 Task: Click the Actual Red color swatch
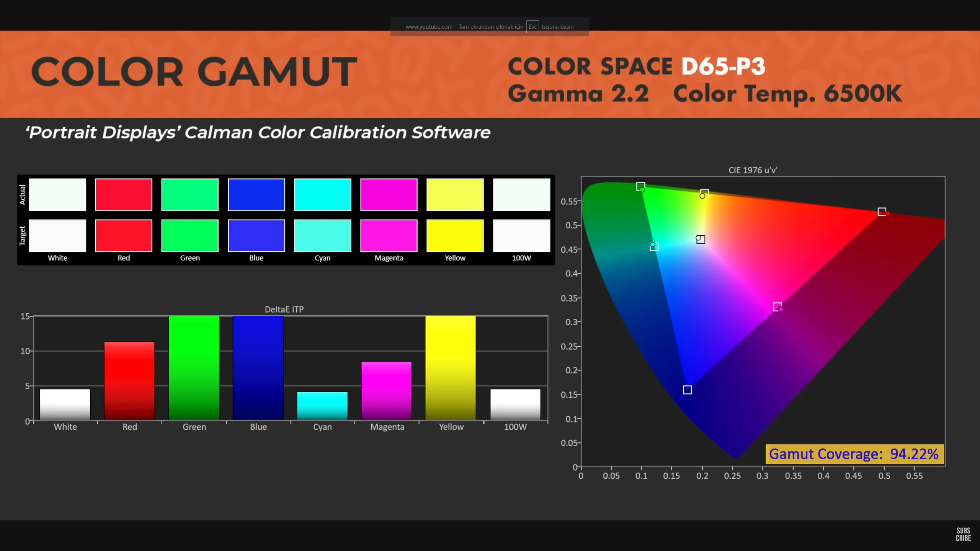tap(124, 194)
